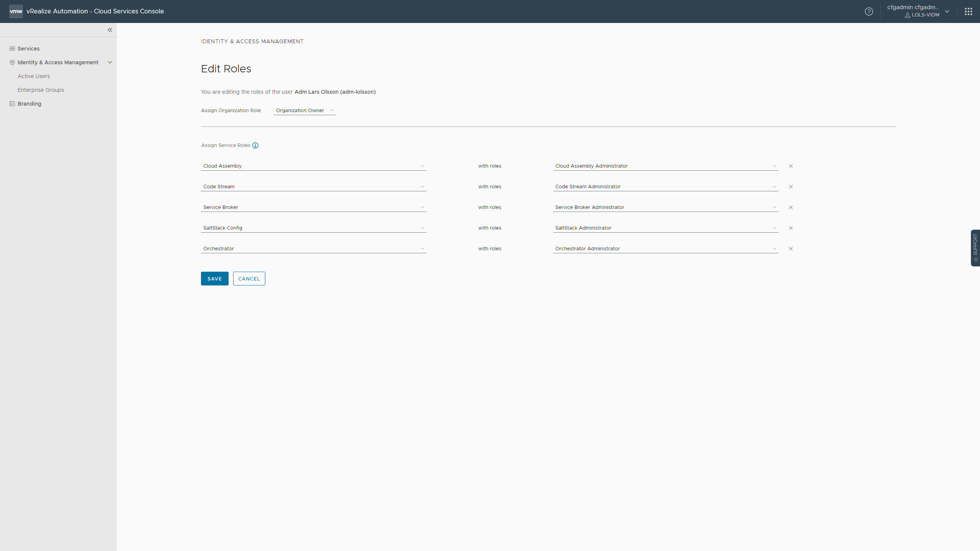Screen dimensions: 980x551
Task: Click the IDENTITY & ACCESS MANAGEMENT breadcrumb
Action: click(252, 41)
